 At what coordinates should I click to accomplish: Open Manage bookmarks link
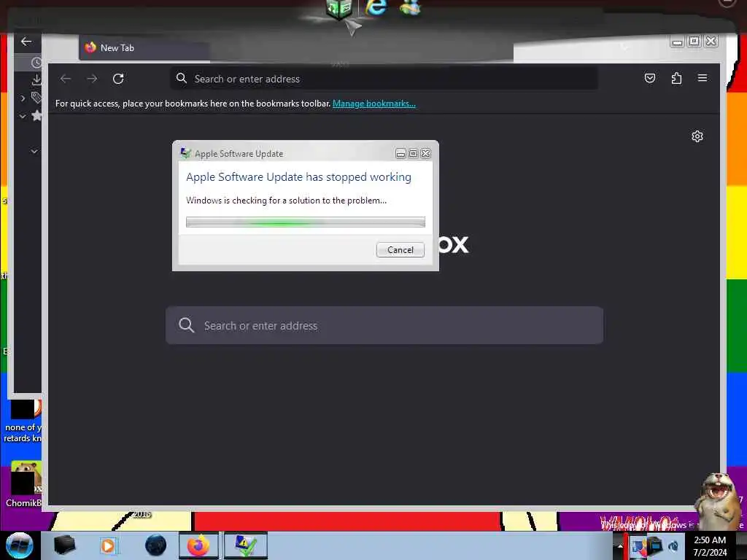tap(374, 104)
